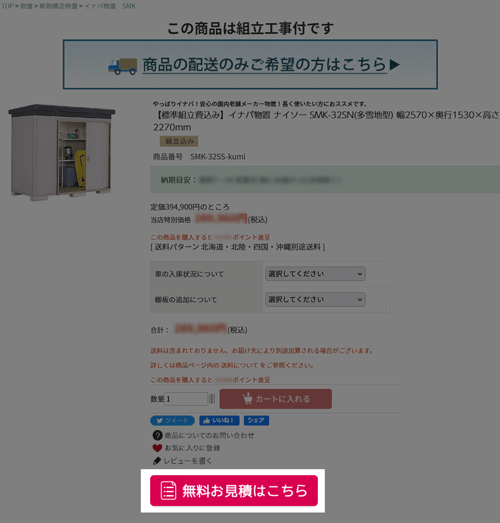Screen dimensions: 500x523
Task: Open the 商品の配送のみご希望の方はこちら link
Action: click(x=265, y=65)
